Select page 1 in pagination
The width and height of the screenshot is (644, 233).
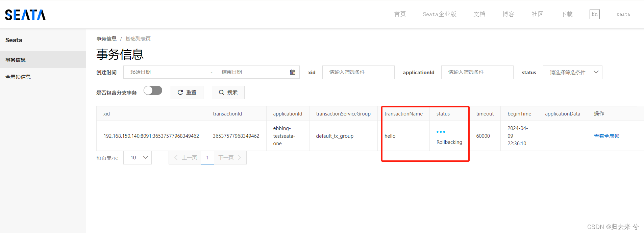(207, 158)
